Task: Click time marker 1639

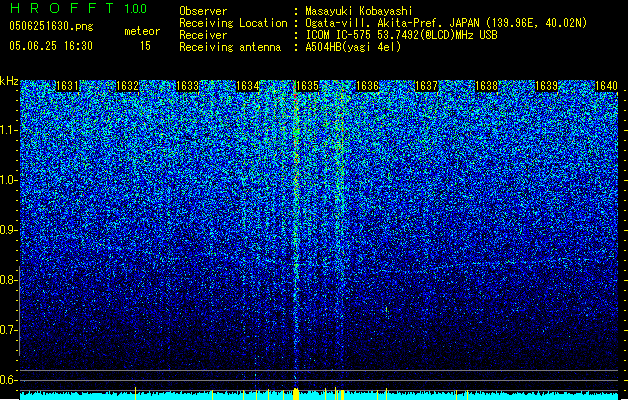Action: (x=546, y=86)
